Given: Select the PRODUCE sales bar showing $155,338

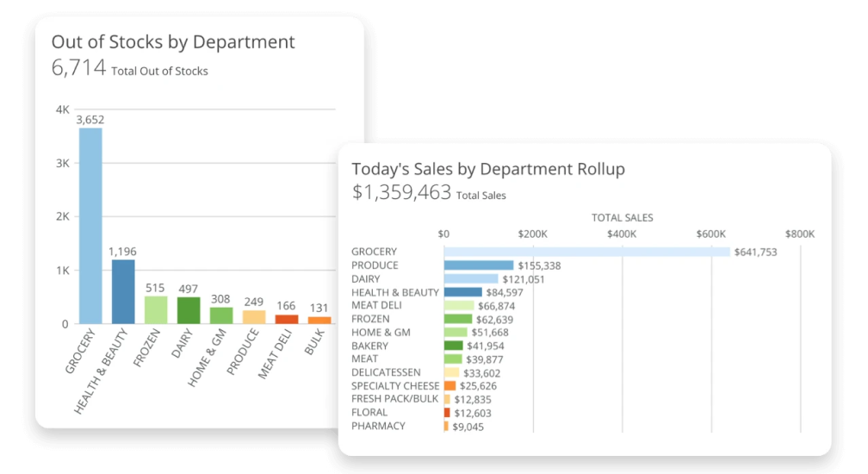Looking at the screenshot, I should pyautogui.click(x=479, y=265).
